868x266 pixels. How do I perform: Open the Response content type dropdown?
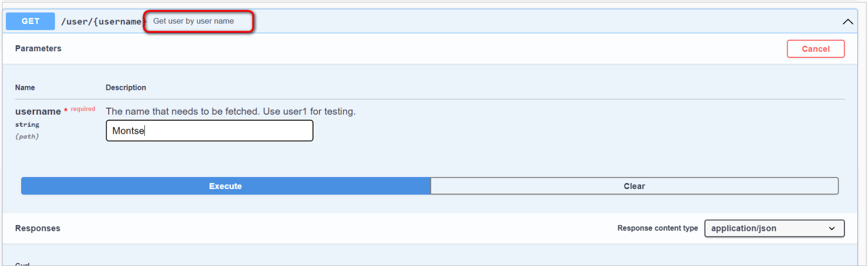coord(774,228)
